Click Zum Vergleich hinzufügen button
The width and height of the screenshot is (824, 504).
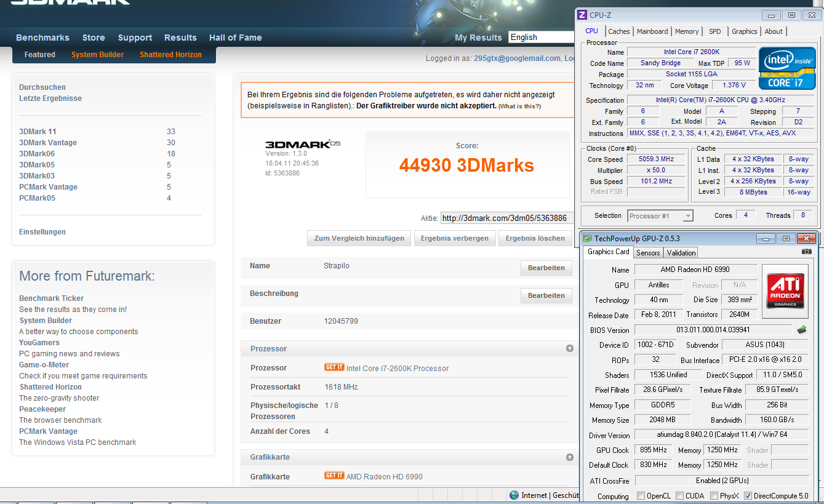[x=359, y=238]
